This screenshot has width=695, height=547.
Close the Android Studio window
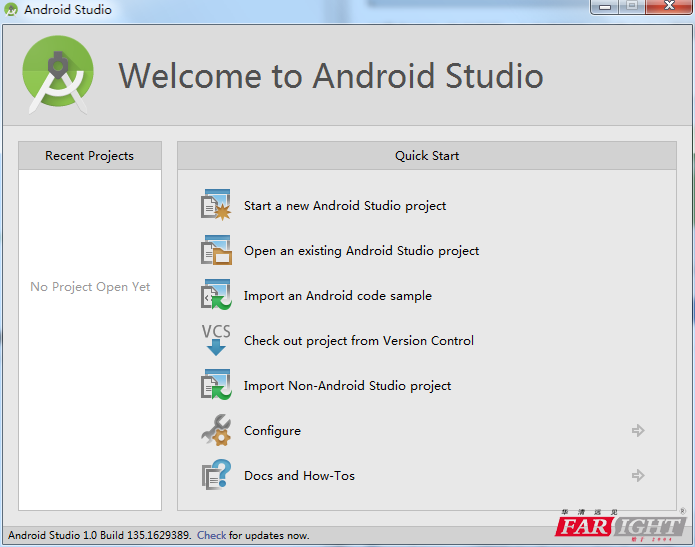click(669, 6)
